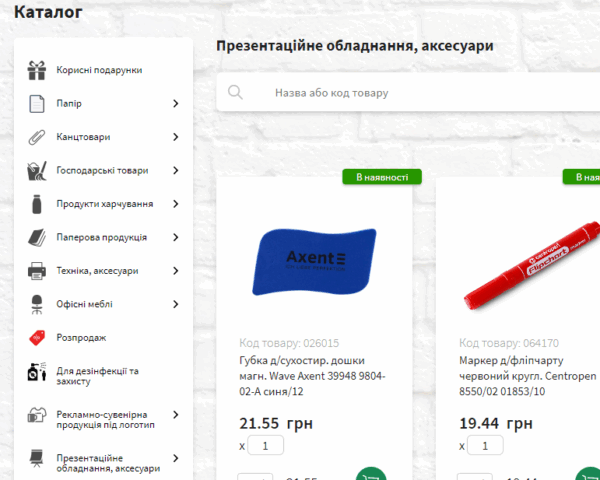
Task: Click the 21.55 грн price
Action: click(x=276, y=423)
